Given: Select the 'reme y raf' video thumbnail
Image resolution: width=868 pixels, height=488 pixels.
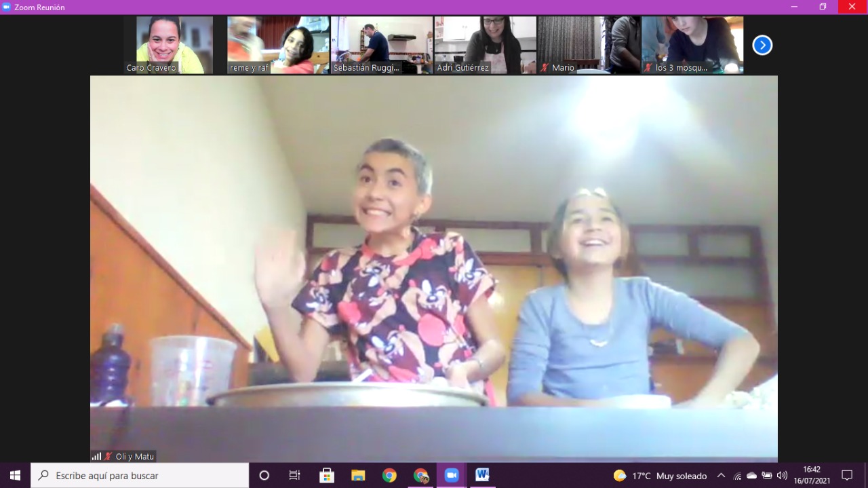Looking at the screenshot, I should tap(278, 45).
